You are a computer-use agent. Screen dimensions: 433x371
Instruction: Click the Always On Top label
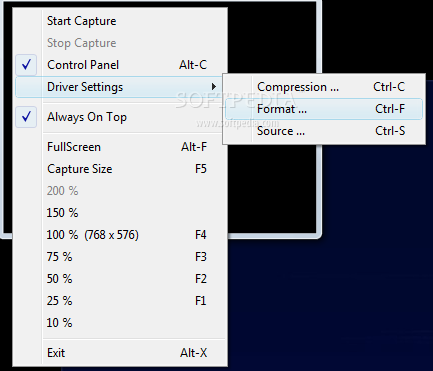87,117
